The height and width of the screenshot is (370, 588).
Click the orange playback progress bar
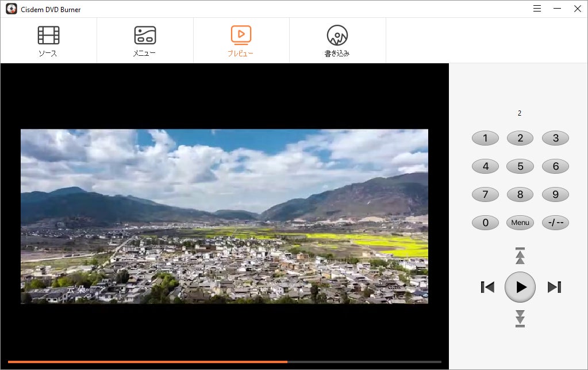[224, 362]
